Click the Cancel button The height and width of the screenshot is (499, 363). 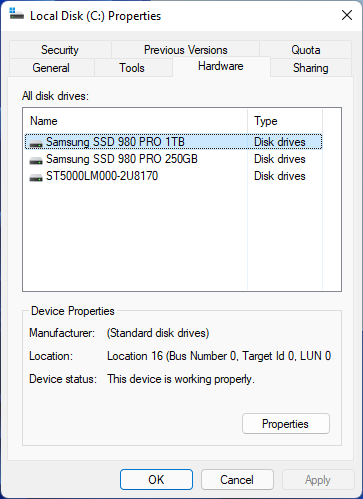[237, 480]
